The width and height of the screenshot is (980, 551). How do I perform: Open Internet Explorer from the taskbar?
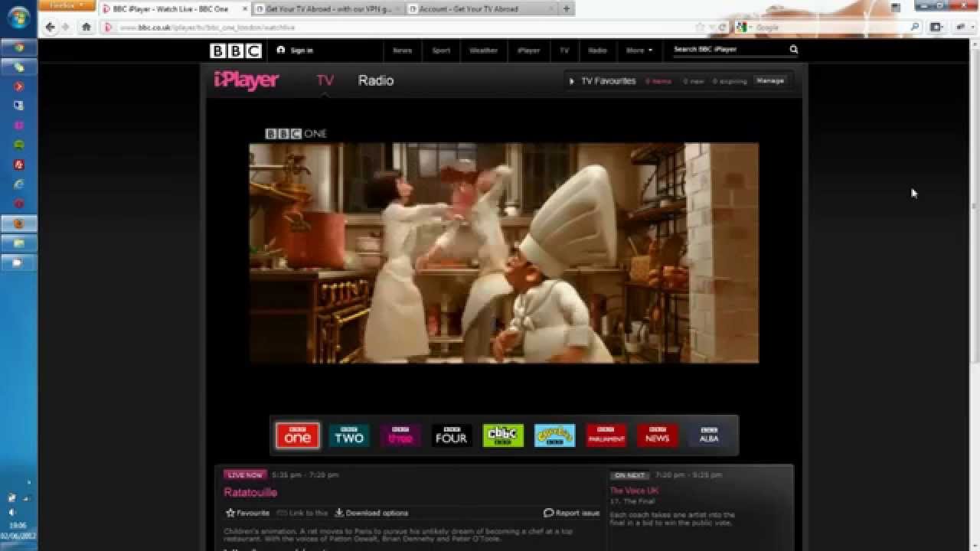[19, 184]
